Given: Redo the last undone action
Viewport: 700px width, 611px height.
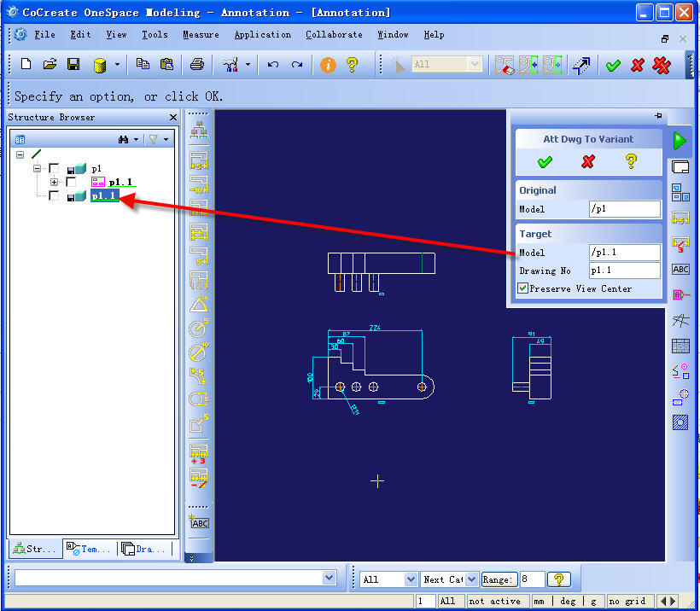Looking at the screenshot, I should point(297,65).
